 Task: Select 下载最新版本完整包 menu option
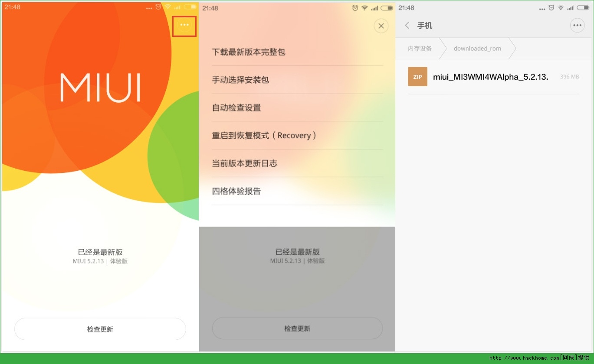click(x=249, y=52)
